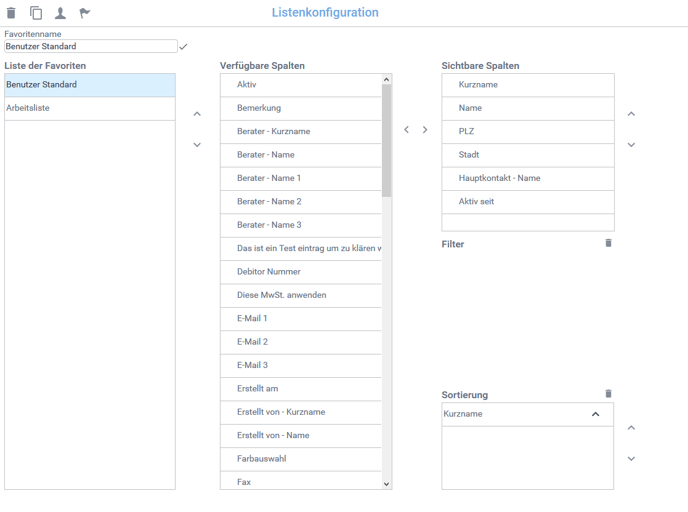Select Farbauswahl from available columns
Screen dimensions: 688x512
click(x=300, y=459)
